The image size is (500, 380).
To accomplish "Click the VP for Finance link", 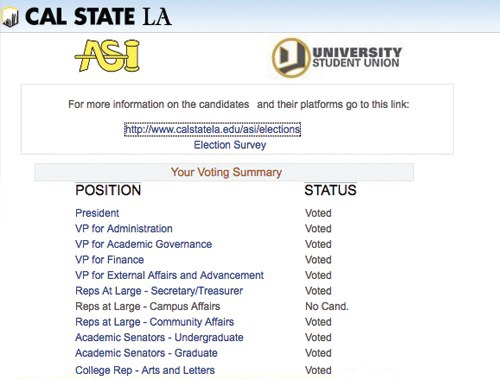I will click(x=110, y=260).
